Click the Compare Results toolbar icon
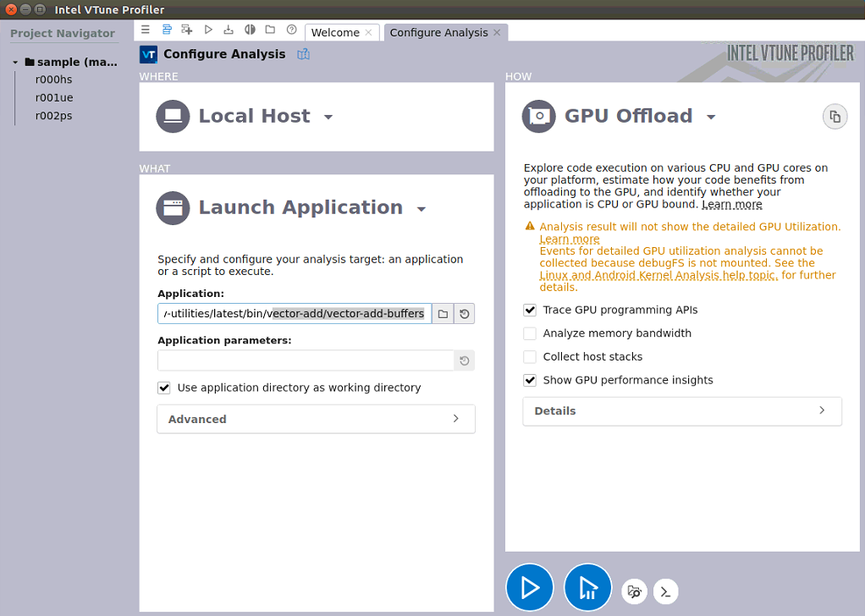 pos(250,30)
